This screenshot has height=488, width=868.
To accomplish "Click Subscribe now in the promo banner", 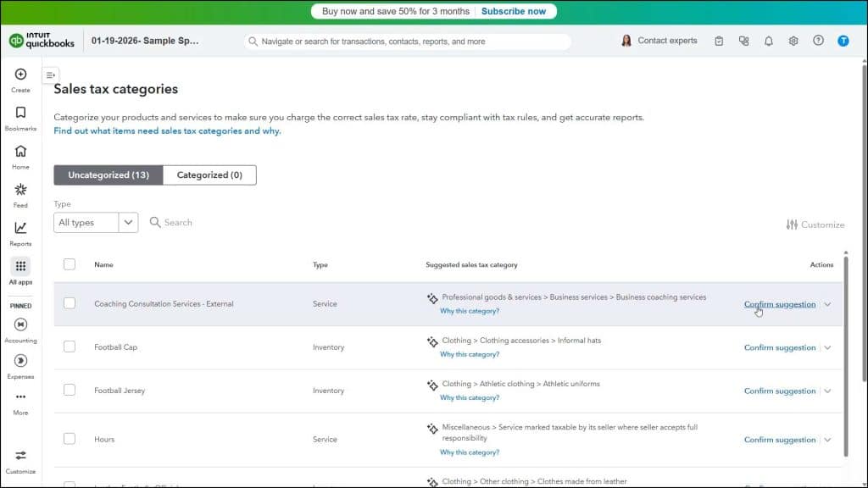I will pyautogui.click(x=513, y=11).
